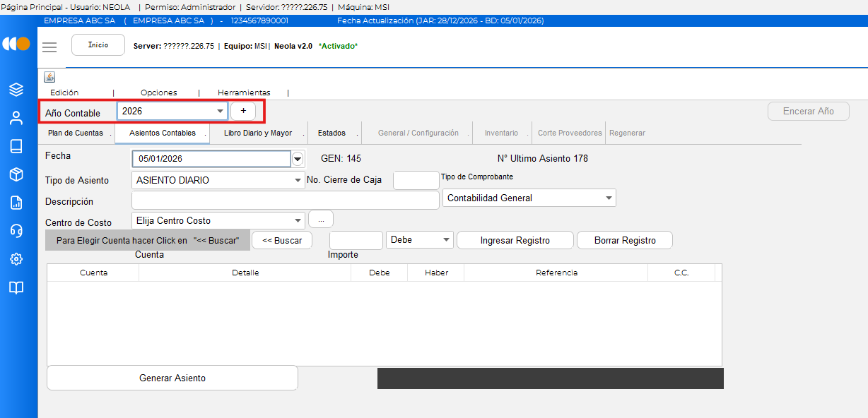Open the user profile icon in sidebar

(x=16, y=118)
